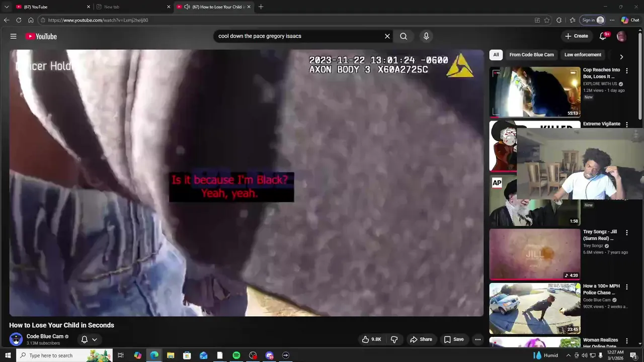Close the New tab browser tab
This screenshot has height=362, width=644.
click(169, 7)
